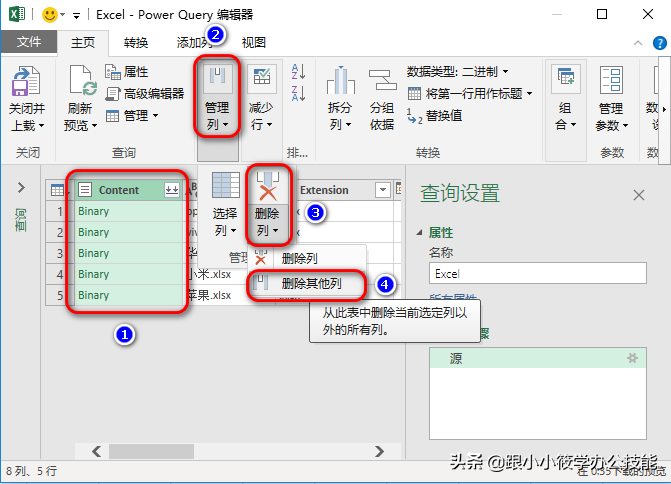Open the Manage (管理) query dropdown

(x=132, y=116)
